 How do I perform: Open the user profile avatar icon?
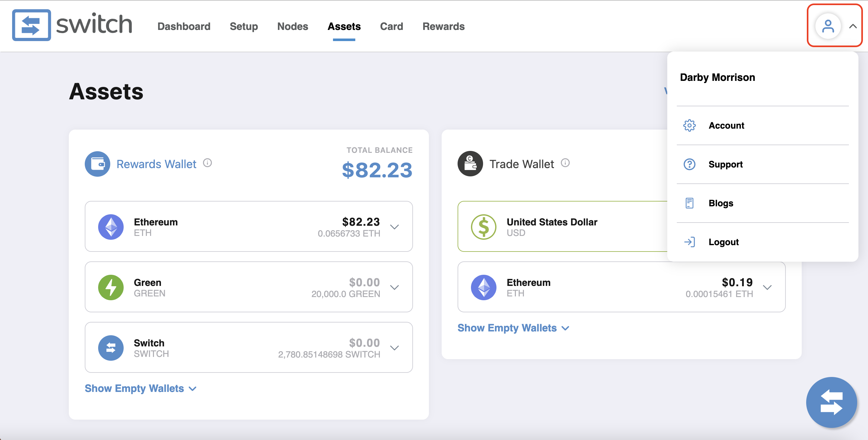click(x=828, y=26)
